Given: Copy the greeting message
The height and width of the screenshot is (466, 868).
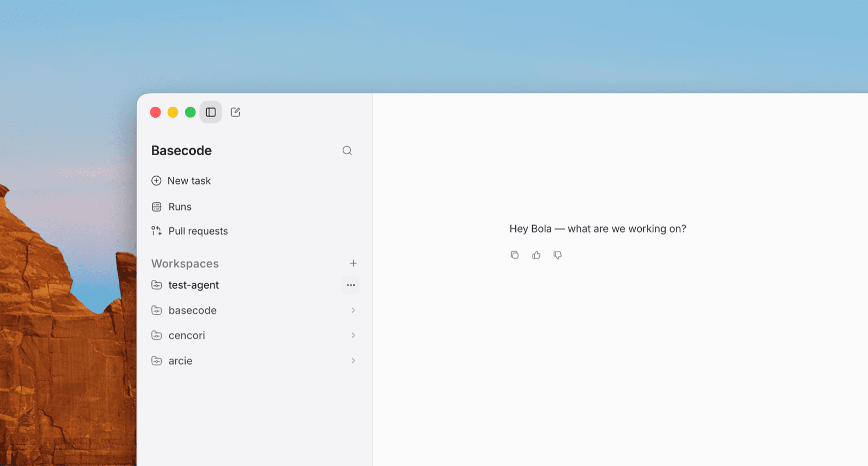Looking at the screenshot, I should coord(514,255).
